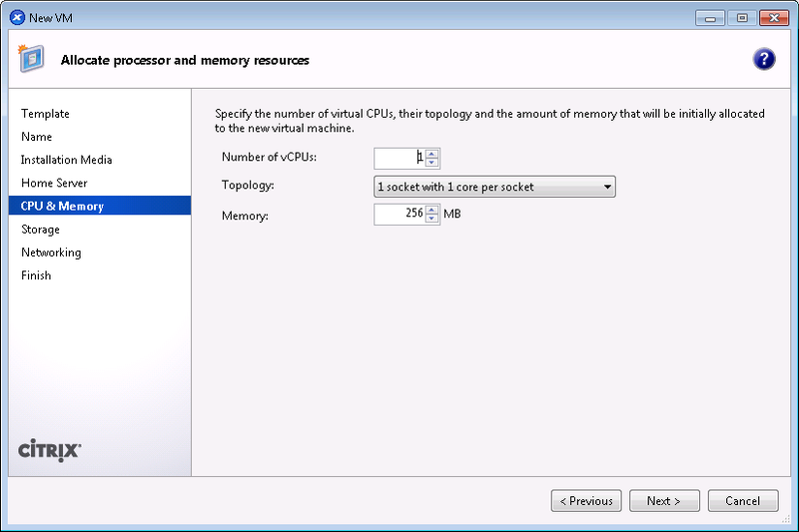This screenshot has height=532, width=799.
Task: Click the Next button
Action: 664,501
